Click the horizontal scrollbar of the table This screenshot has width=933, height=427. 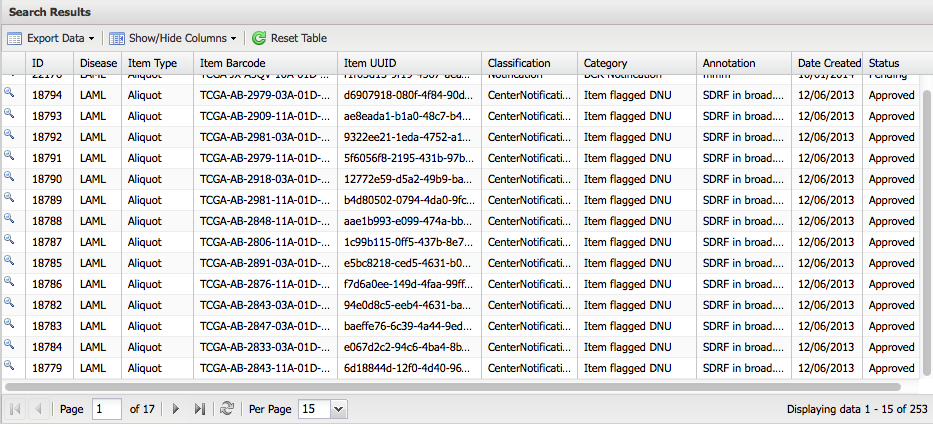click(452, 385)
